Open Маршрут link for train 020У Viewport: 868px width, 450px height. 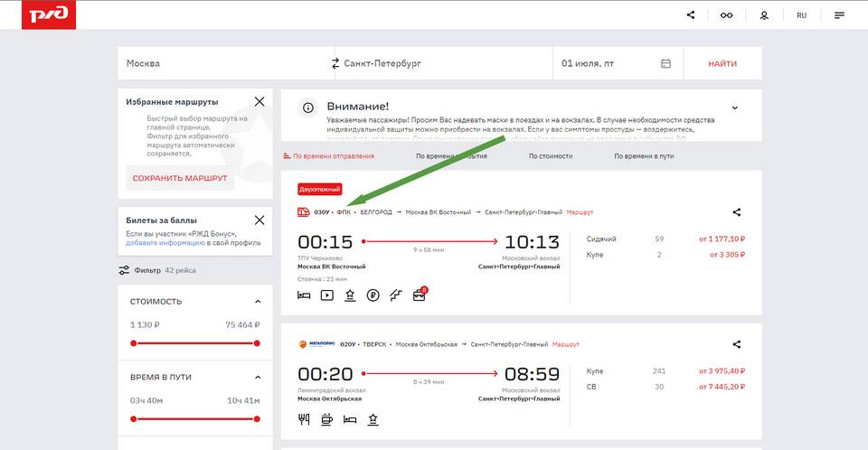566,344
